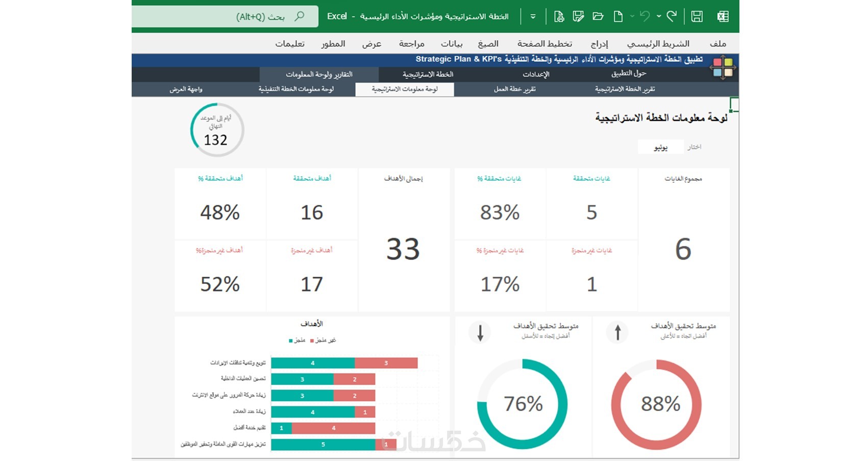Expand the Customize Quick Access Toolbar menu
This screenshot has height=461, width=868.
pos(533,16)
